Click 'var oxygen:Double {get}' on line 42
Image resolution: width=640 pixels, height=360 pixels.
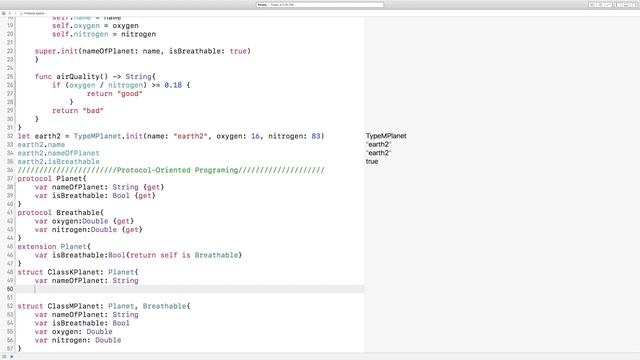coord(84,221)
